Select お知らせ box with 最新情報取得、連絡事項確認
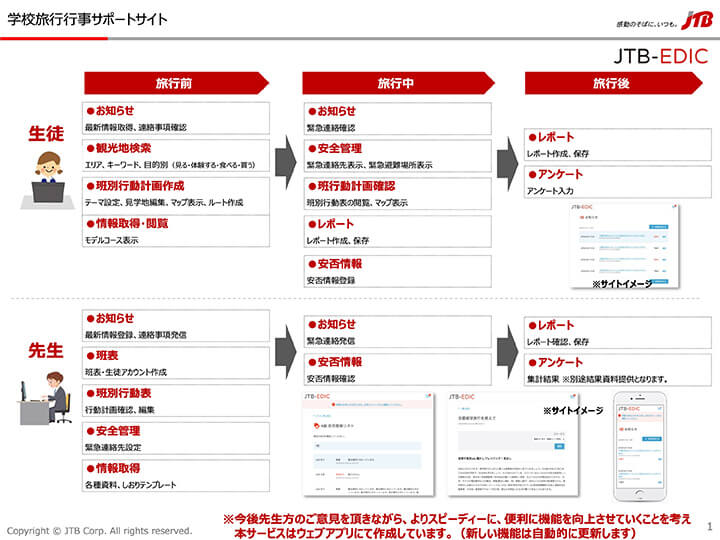This screenshot has height=540, width=720. [x=176, y=118]
